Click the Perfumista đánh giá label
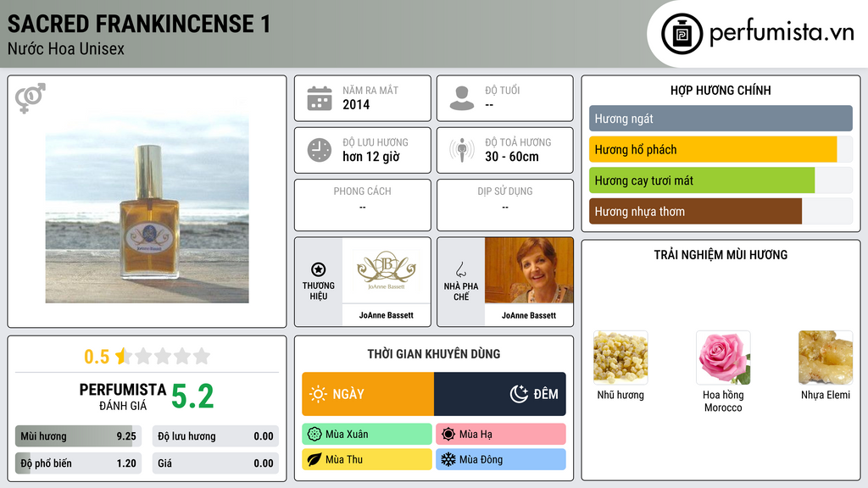868x488 pixels. pyautogui.click(x=123, y=397)
